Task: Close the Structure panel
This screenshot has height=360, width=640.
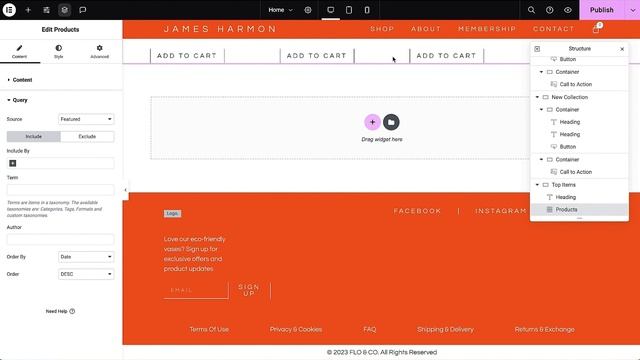Action: [622, 49]
